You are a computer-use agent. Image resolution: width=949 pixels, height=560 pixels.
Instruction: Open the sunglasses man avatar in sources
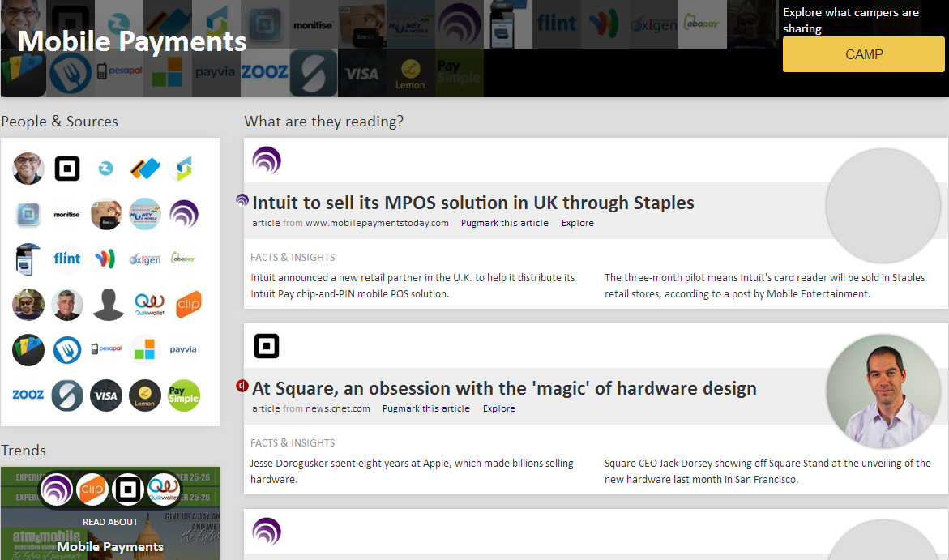[28, 304]
